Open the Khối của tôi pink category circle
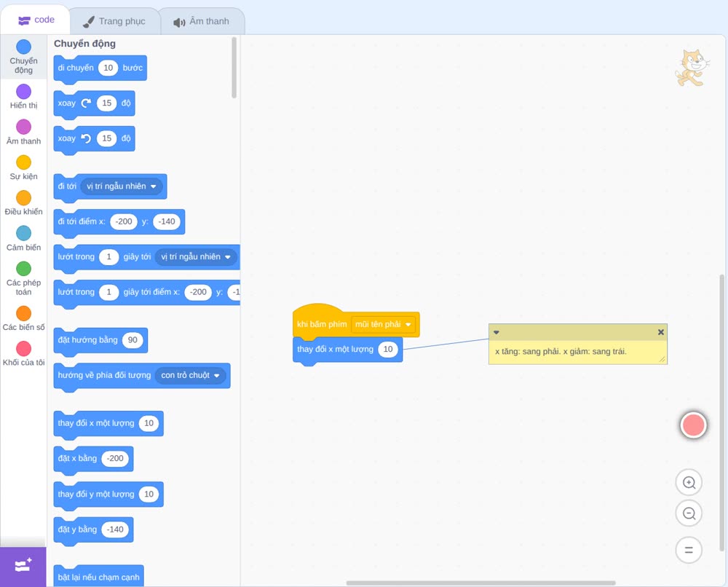 pos(24,348)
